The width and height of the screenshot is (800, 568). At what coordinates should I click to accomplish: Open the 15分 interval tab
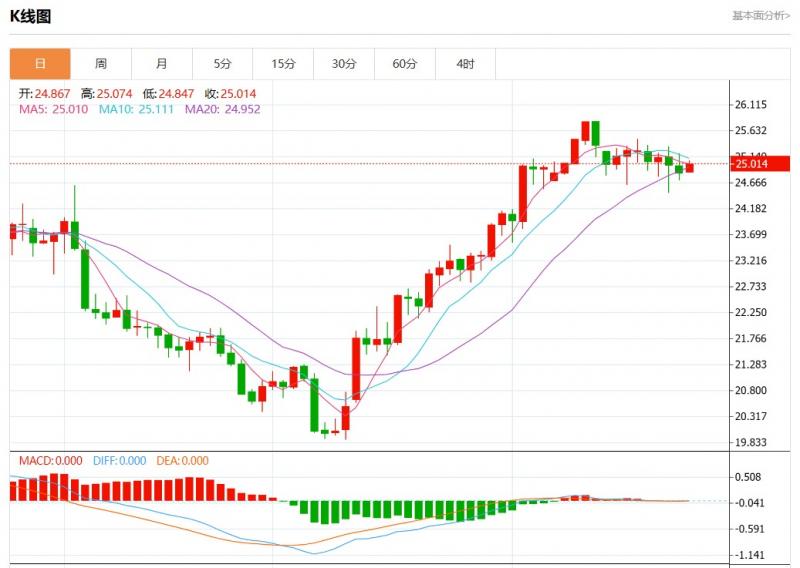pos(283,64)
